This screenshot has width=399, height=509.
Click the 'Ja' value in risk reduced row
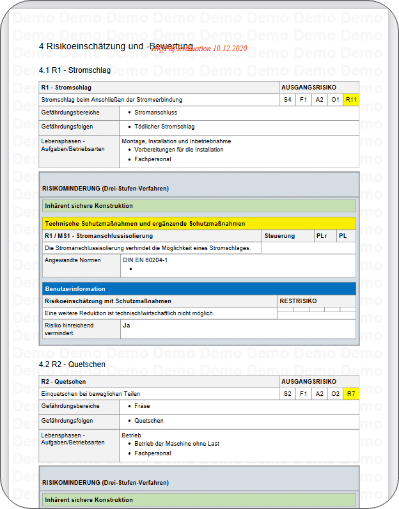click(126, 325)
